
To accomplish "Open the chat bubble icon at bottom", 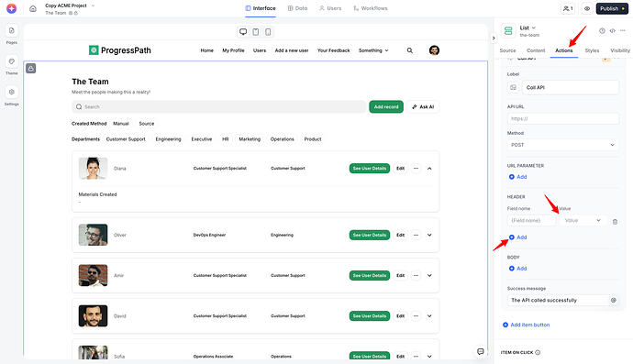I will click(x=481, y=351).
